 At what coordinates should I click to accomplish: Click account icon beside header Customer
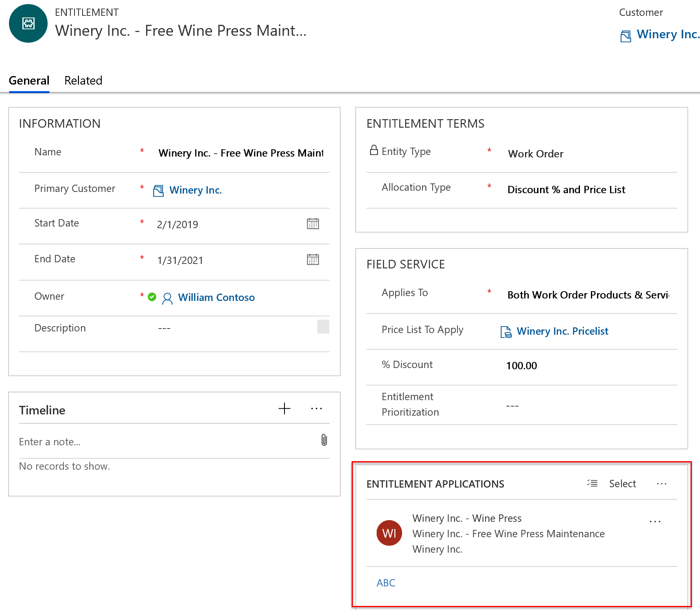click(x=626, y=36)
